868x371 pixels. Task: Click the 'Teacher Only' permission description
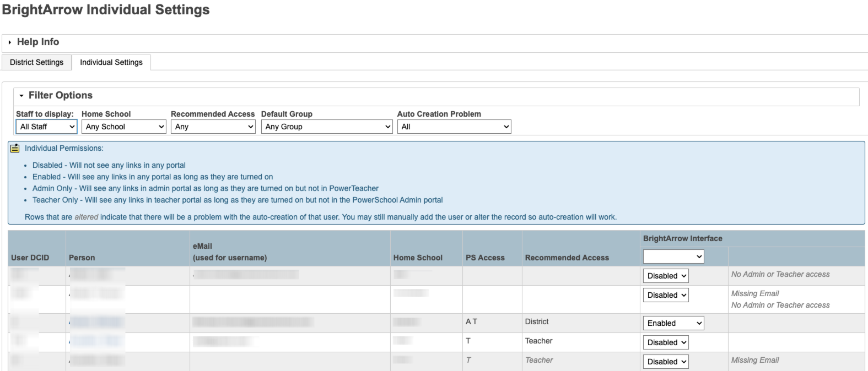coord(238,200)
